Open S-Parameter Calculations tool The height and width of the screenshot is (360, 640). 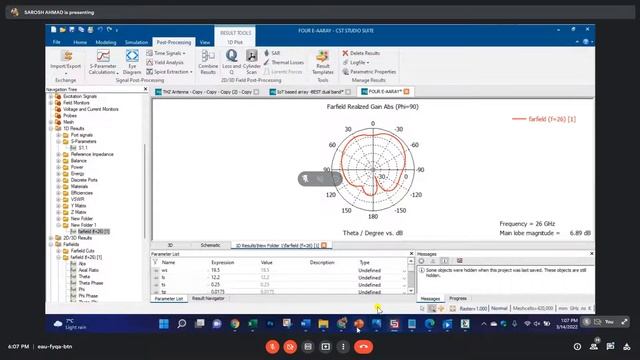point(103,62)
